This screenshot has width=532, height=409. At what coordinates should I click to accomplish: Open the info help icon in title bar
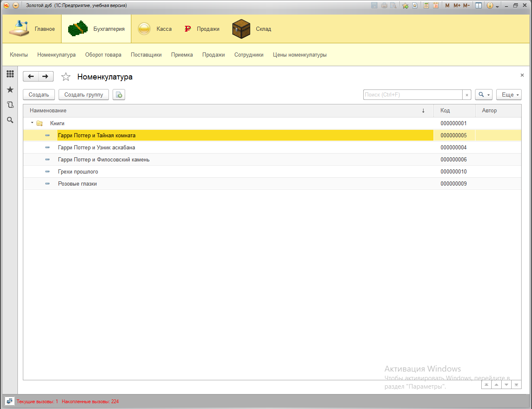490,5
